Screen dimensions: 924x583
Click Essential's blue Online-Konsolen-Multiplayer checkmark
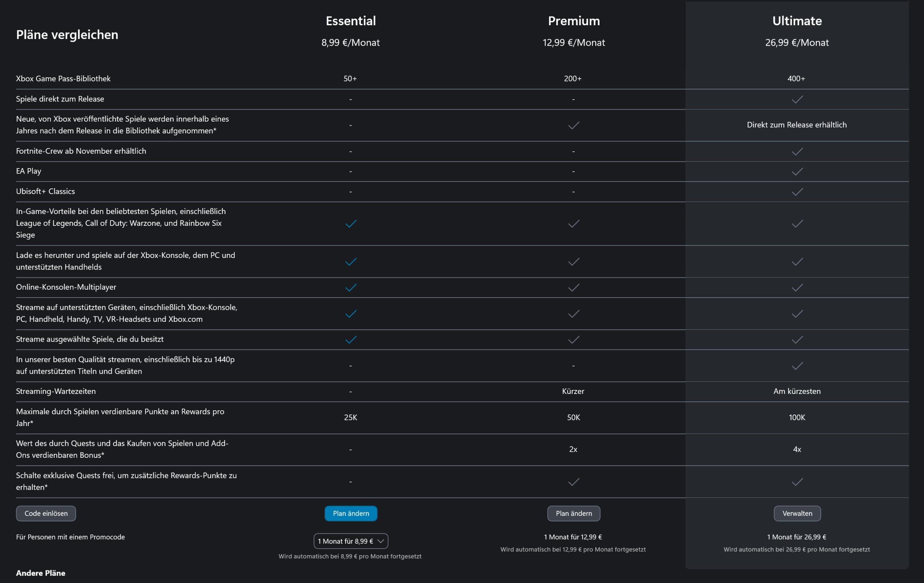coord(351,288)
